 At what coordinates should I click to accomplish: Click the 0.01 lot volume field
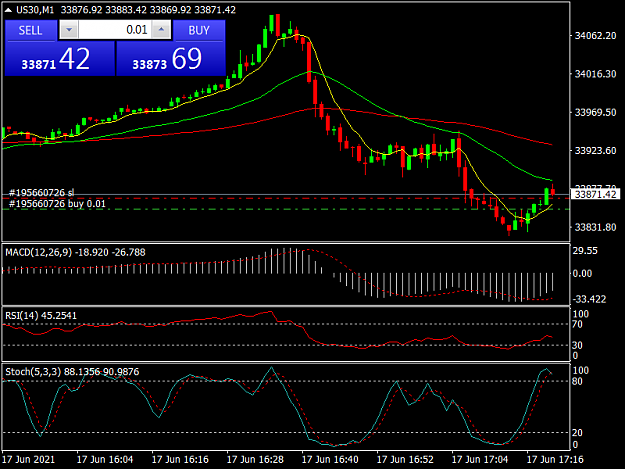tap(115, 30)
